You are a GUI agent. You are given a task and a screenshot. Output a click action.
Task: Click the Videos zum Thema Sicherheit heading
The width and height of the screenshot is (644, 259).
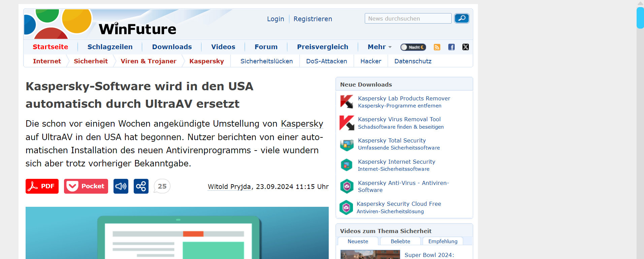pyautogui.click(x=386, y=231)
